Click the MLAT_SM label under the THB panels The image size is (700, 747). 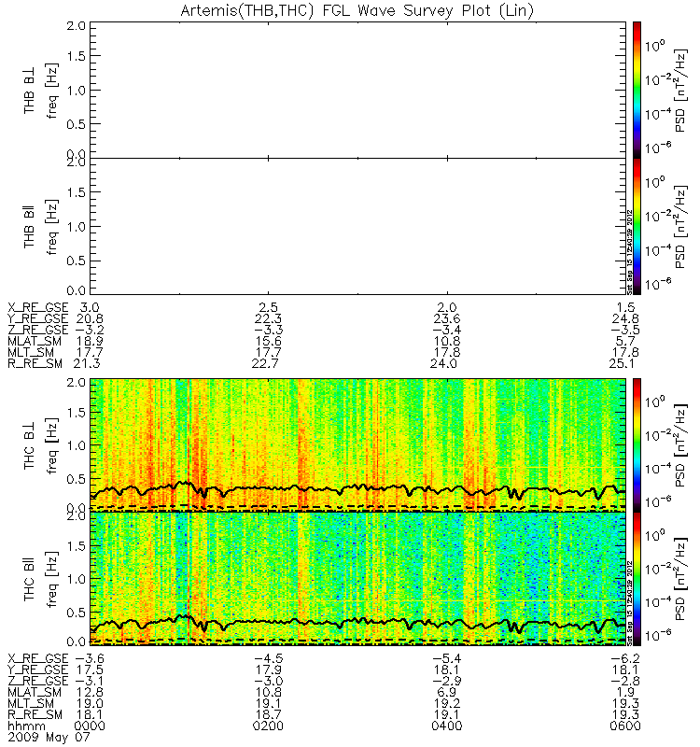pos(35,341)
